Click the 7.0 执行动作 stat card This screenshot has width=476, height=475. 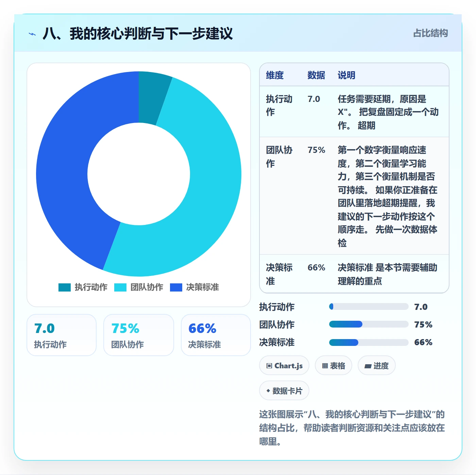pos(62,335)
